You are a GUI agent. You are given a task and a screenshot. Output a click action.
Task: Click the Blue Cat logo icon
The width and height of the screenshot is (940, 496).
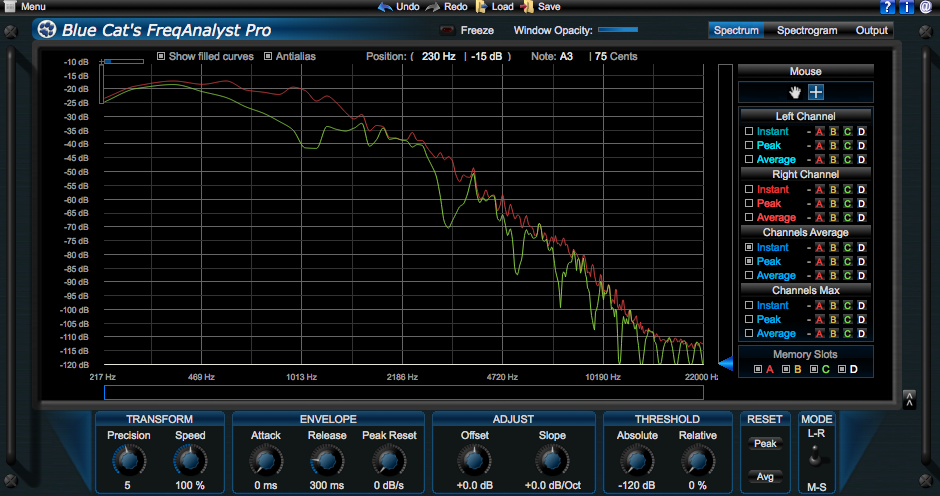click(46, 29)
